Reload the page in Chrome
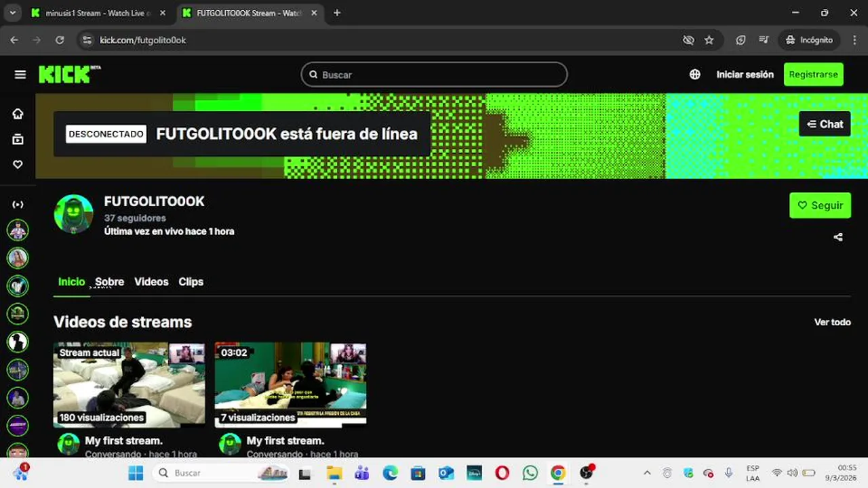Viewport: 868px width, 488px height. (60, 40)
